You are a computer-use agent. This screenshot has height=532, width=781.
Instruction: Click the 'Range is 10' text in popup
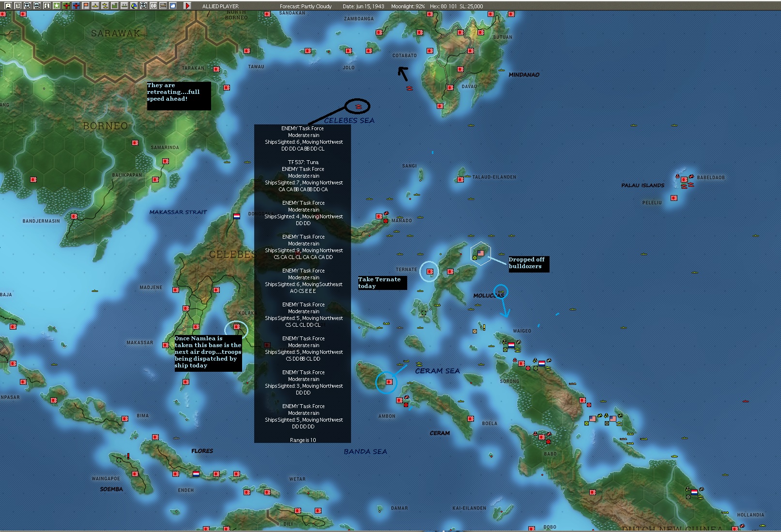[303, 440]
